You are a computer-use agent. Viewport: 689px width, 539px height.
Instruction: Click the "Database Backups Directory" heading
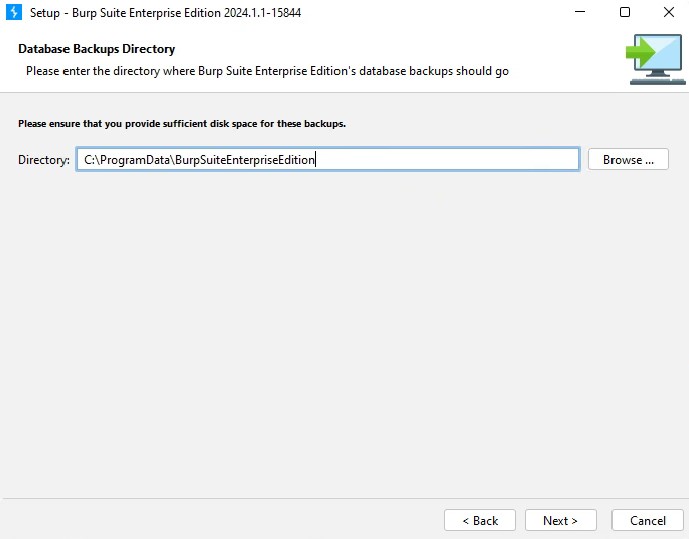pyautogui.click(x=97, y=49)
